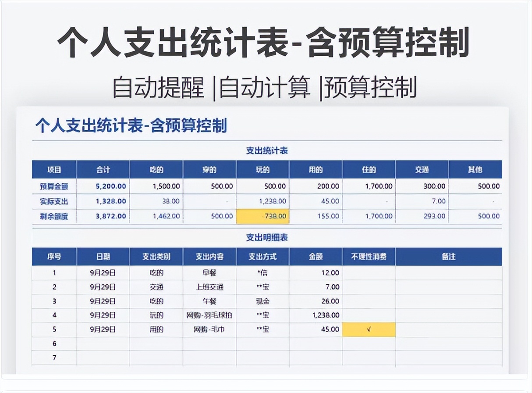The image size is (532, 393).
Task: Click the 项目 header cell
Action: tap(54, 169)
